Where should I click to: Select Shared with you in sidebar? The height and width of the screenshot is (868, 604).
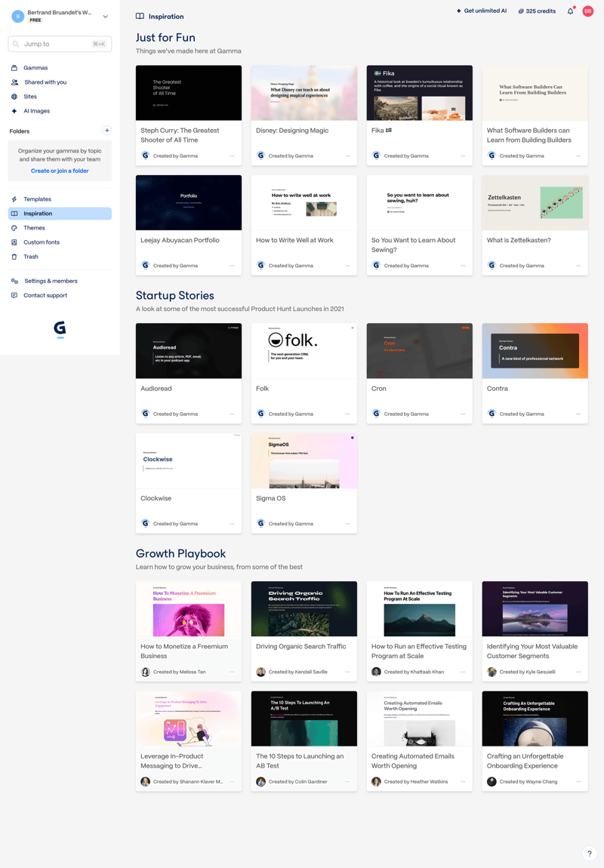[45, 82]
